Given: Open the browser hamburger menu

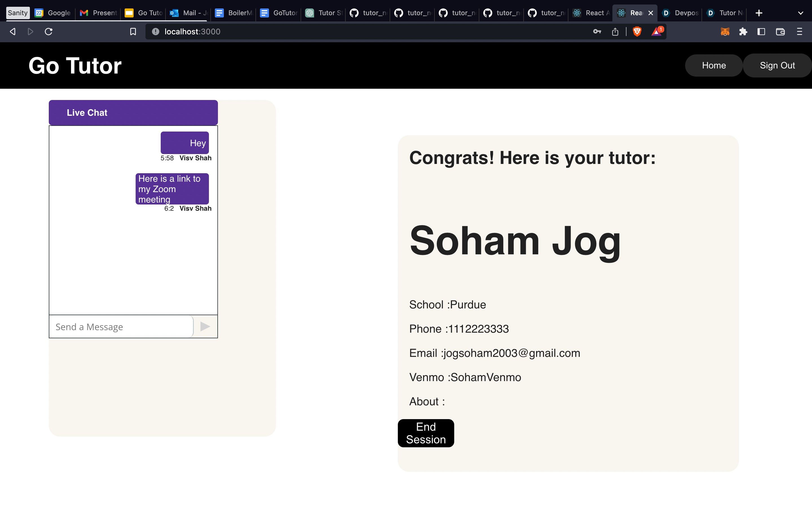Looking at the screenshot, I should click(800, 32).
